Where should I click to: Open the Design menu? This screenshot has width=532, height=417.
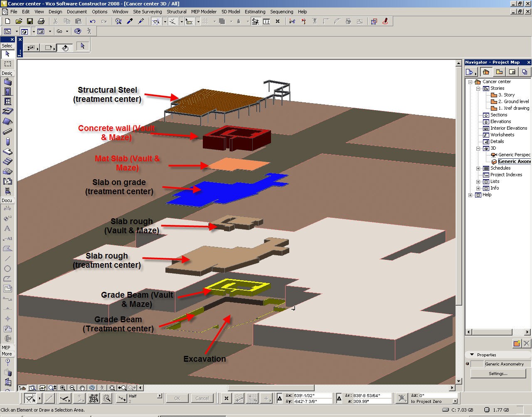pyautogui.click(x=55, y=12)
